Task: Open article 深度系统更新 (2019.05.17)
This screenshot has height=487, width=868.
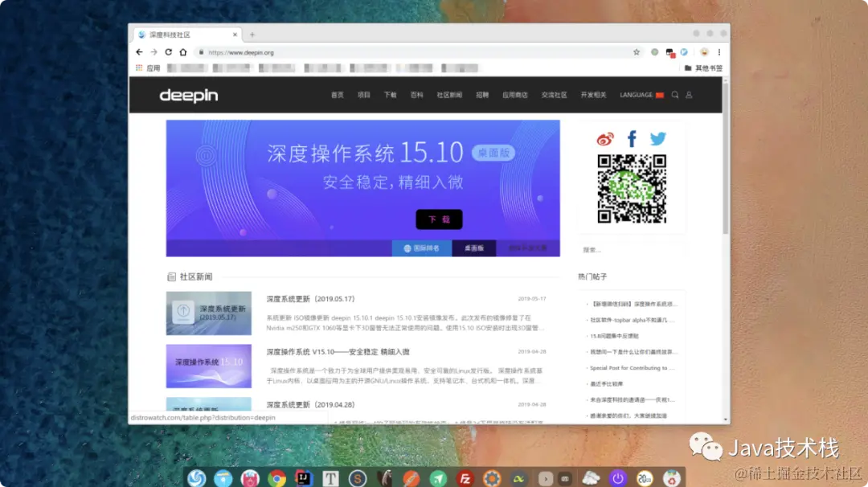Action: point(310,299)
